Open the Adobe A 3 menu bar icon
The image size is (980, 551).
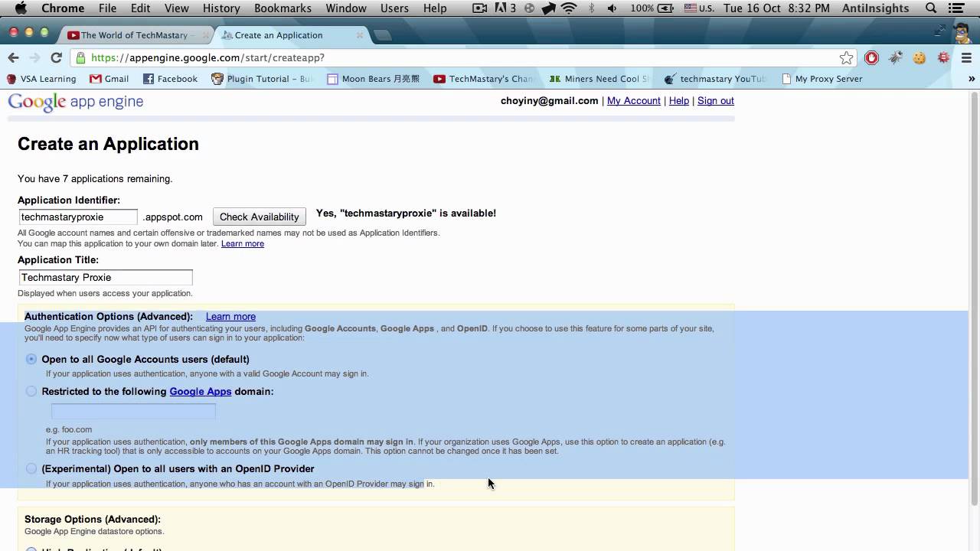coord(505,8)
